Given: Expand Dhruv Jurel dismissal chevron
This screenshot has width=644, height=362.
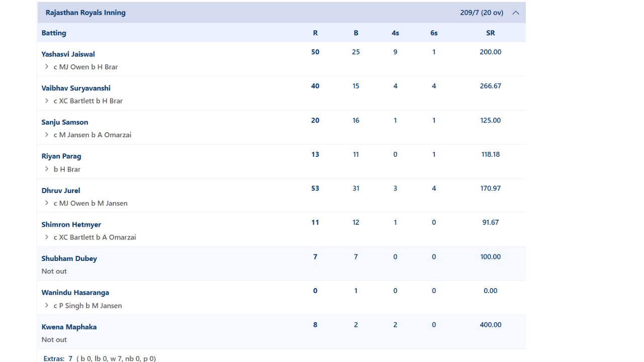Looking at the screenshot, I should (46, 203).
